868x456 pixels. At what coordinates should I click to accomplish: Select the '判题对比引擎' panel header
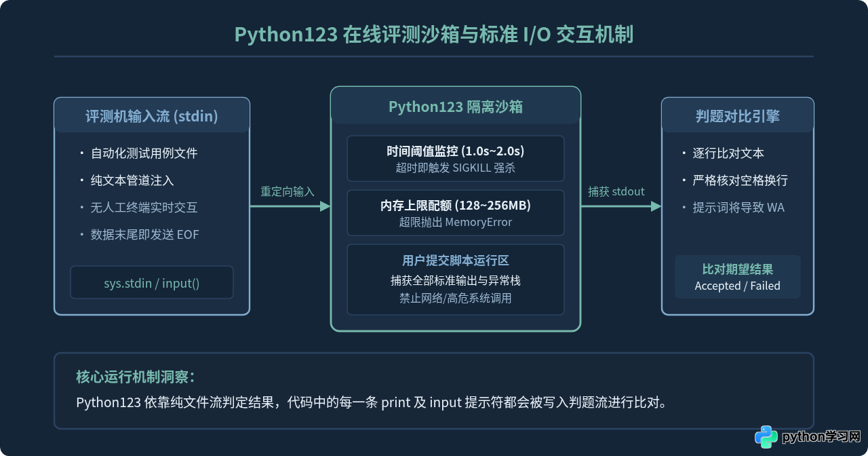point(738,116)
